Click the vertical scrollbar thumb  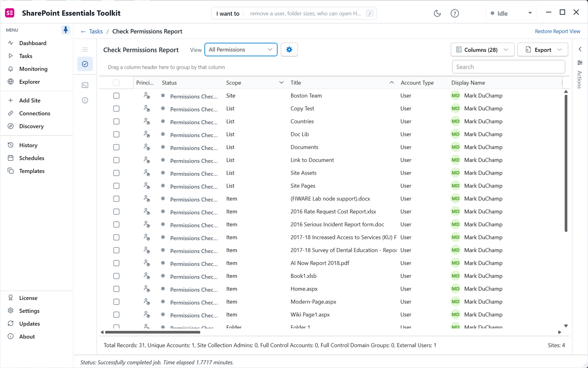(566, 163)
